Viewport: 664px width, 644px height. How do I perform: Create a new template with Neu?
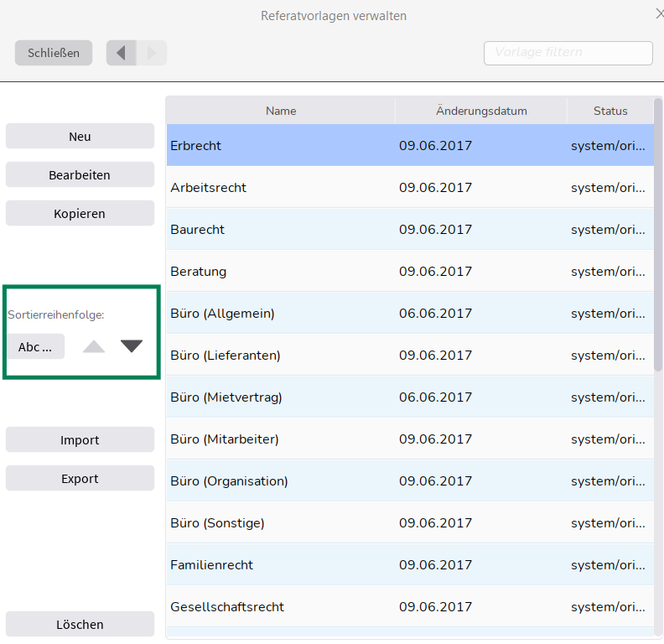click(x=80, y=137)
